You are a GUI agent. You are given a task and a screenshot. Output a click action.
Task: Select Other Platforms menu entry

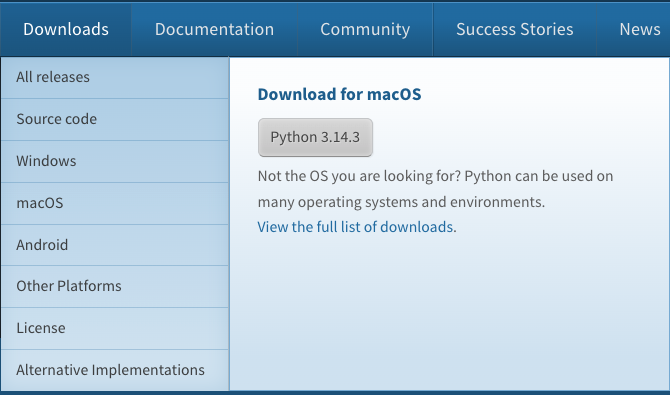[x=115, y=286]
